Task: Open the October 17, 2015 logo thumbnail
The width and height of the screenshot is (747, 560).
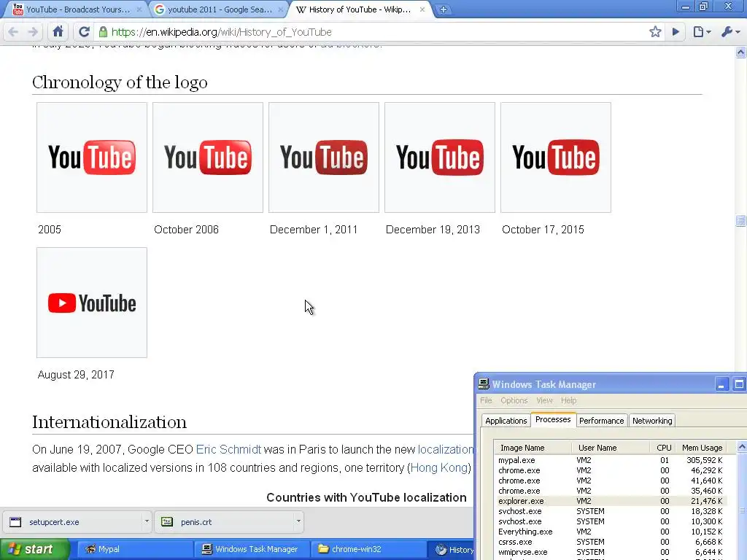Action: [x=556, y=157]
